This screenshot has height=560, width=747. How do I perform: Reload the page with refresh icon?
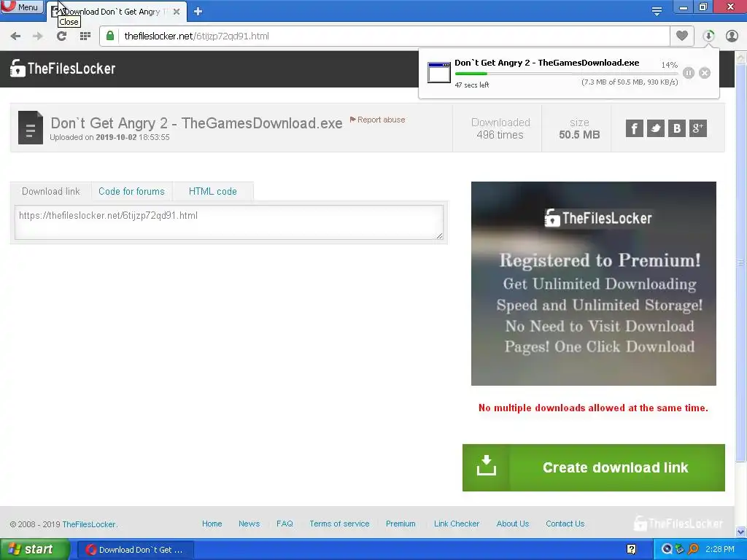pyautogui.click(x=61, y=36)
